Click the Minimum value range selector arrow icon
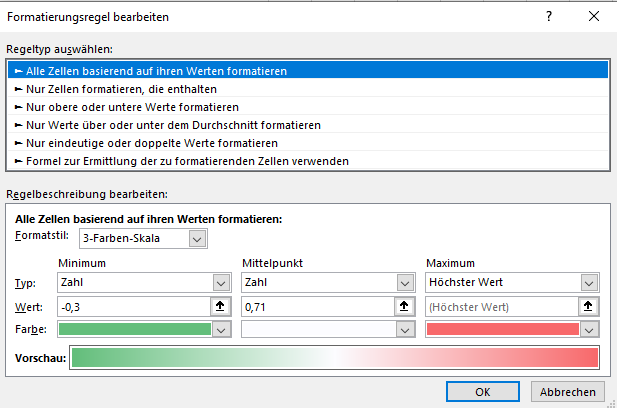This screenshot has height=408, width=617. coord(220,306)
